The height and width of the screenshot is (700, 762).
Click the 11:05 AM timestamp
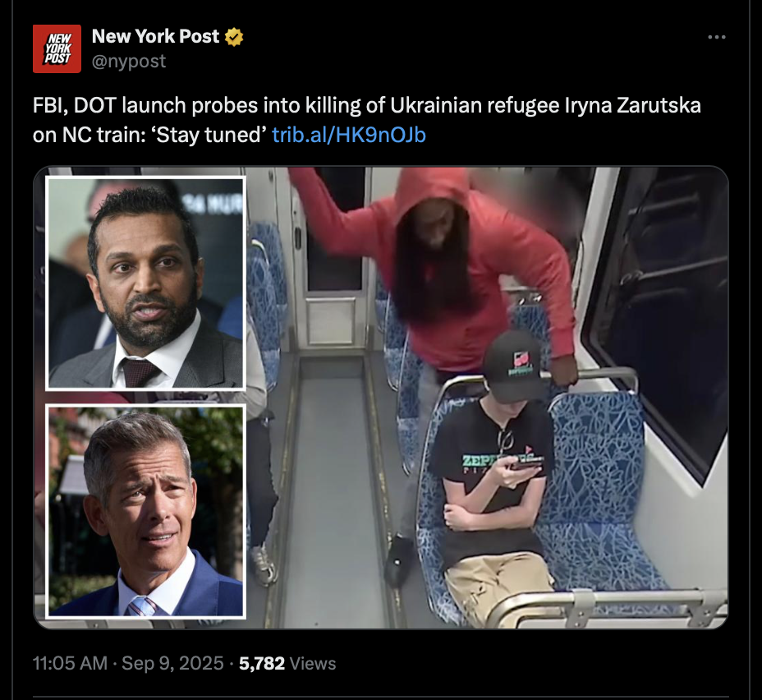click(x=70, y=663)
